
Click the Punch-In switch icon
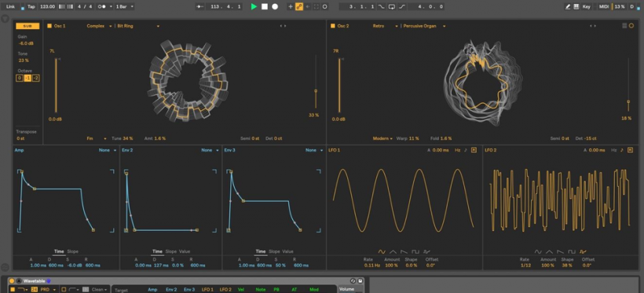click(382, 6)
